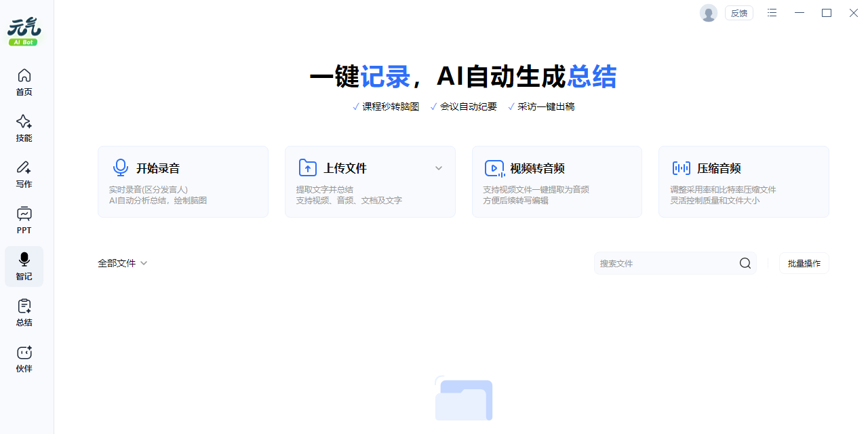Image resolution: width=868 pixels, height=434 pixels.
Task: Open the 压缩音频 compression tool
Action: tap(743, 182)
